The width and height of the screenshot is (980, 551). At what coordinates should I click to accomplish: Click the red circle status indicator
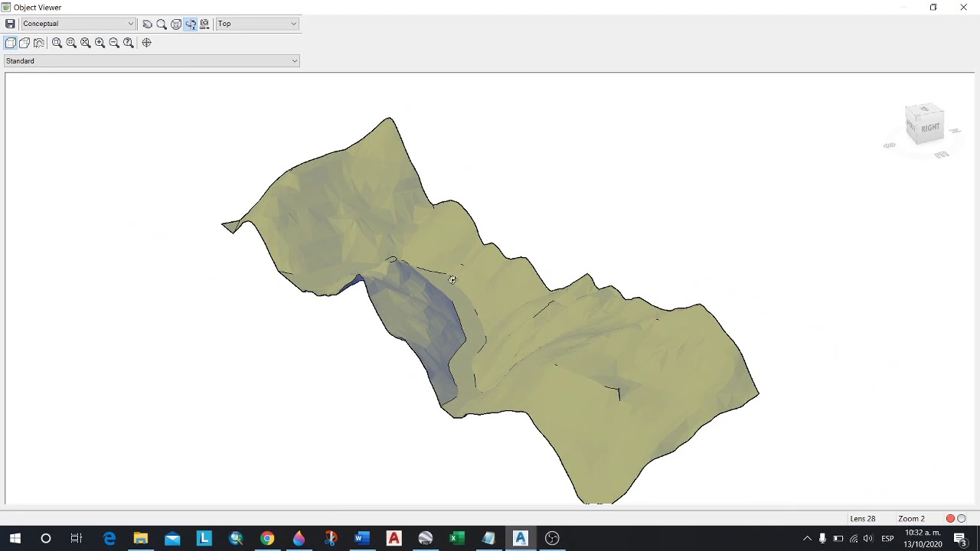point(950,519)
